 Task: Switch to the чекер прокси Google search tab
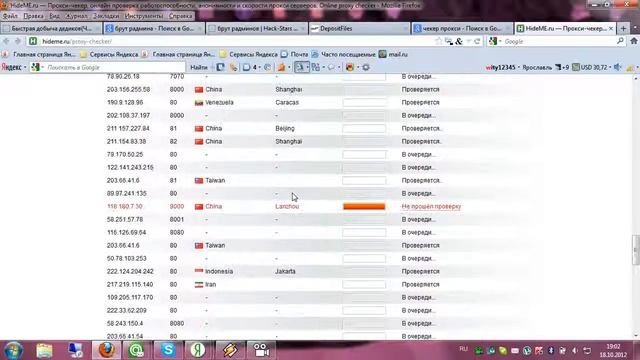click(x=462, y=29)
